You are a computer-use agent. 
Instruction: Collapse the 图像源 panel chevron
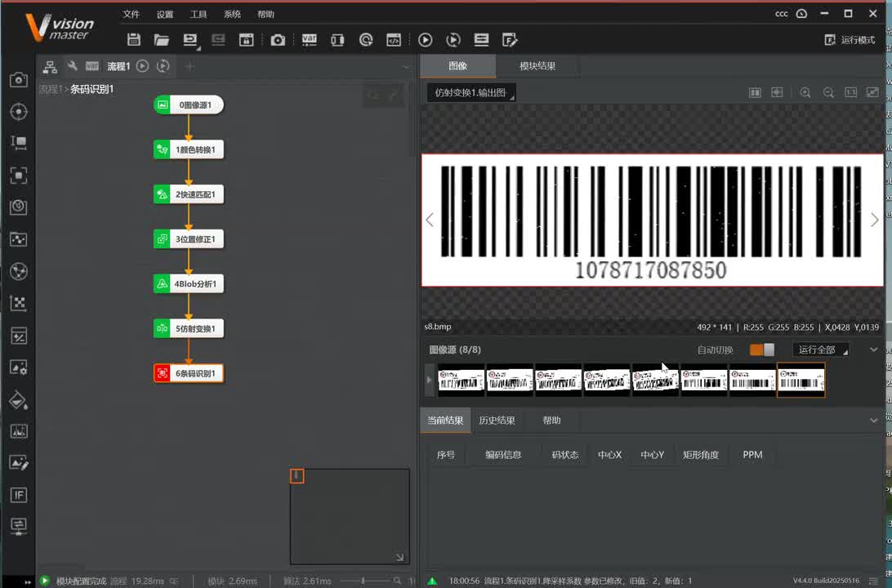pos(874,350)
